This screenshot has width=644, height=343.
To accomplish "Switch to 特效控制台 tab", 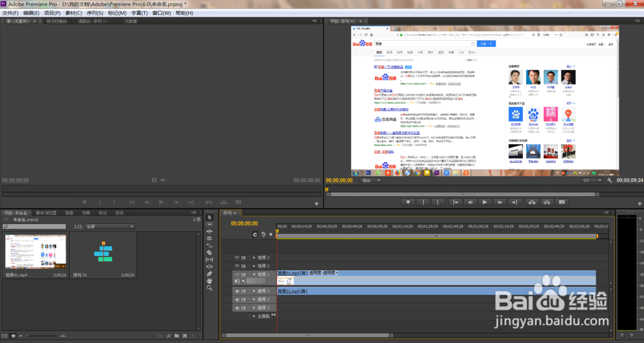I will [57, 21].
